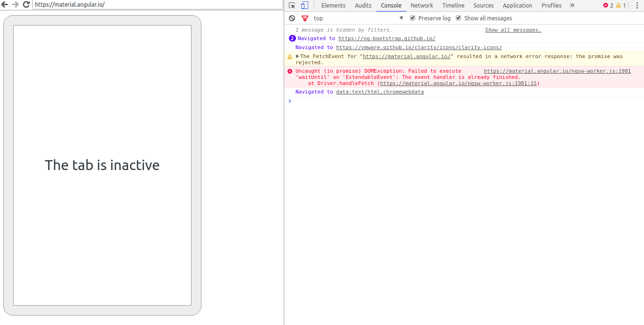Image resolution: width=644 pixels, height=325 pixels.
Task: Expand the FetchEvent warning disclosure triangle
Action: click(x=297, y=56)
